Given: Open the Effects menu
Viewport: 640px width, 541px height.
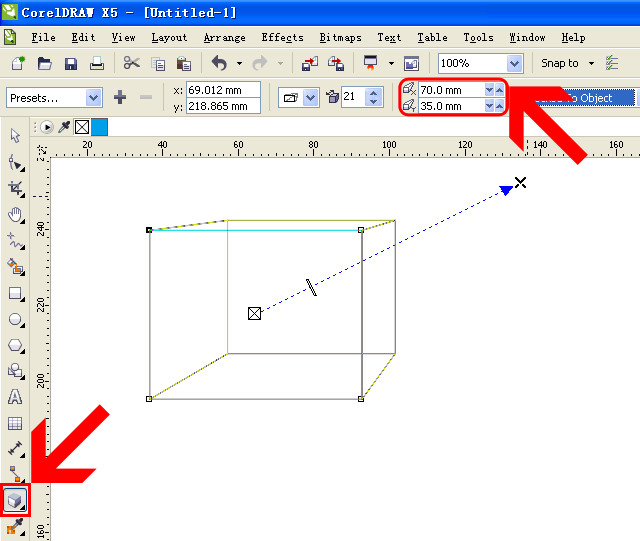Looking at the screenshot, I should [x=282, y=38].
